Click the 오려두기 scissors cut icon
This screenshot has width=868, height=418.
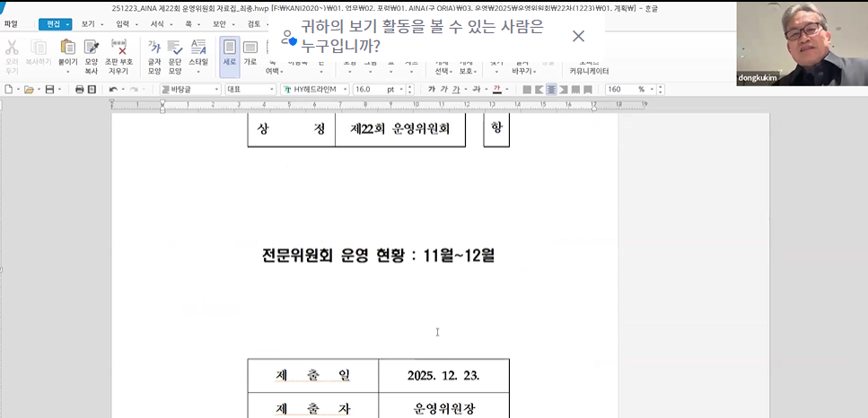(x=12, y=48)
